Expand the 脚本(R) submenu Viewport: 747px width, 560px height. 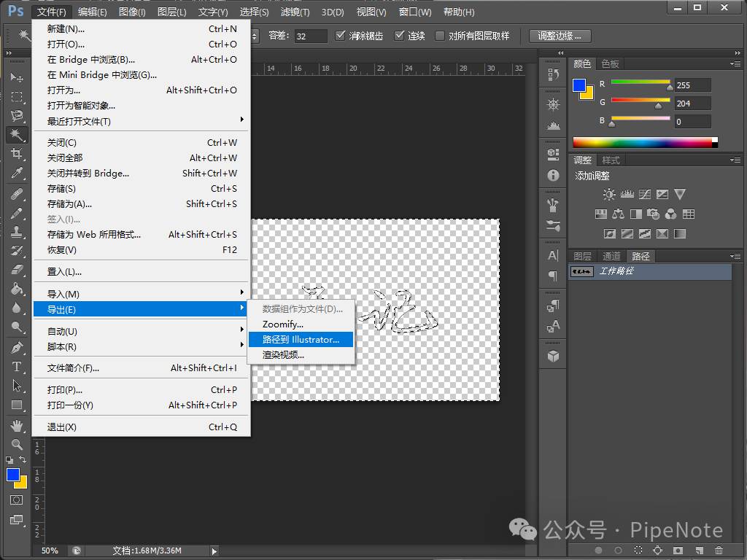coord(141,346)
